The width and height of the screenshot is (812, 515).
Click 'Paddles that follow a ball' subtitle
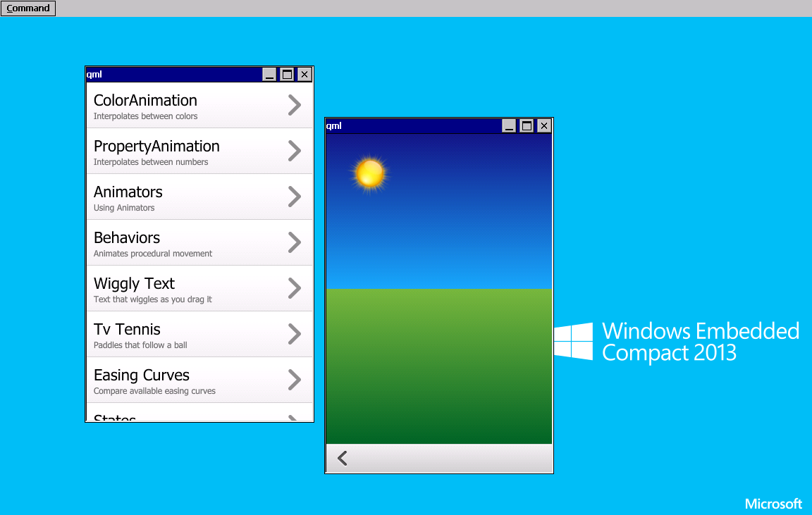[x=140, y=345]
